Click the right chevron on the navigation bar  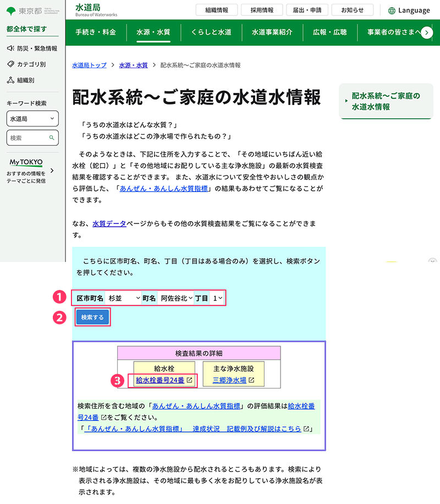click(427, 33)
